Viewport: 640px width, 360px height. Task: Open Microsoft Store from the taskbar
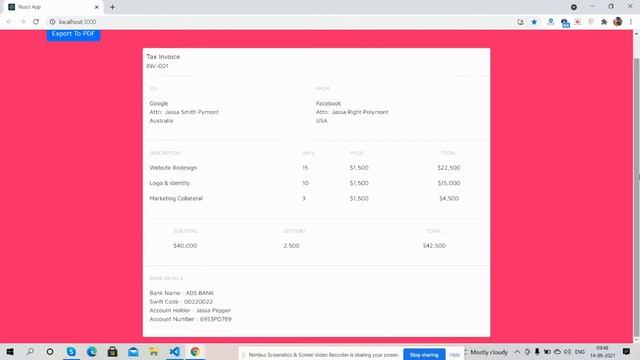pyautogui.click(x=113, y=351)
